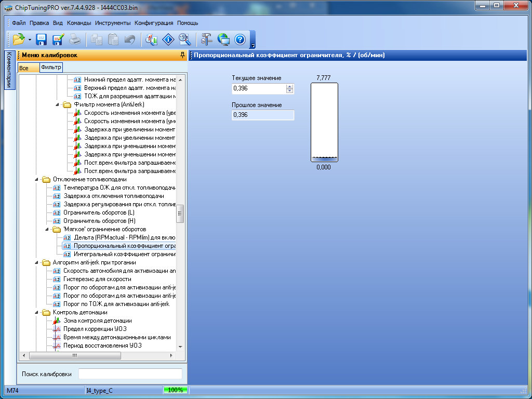Image resolution: width=532 pixels, height=399 pixels.
Task: Click the blue diamond info icon
Action: (x=168, y=39)
